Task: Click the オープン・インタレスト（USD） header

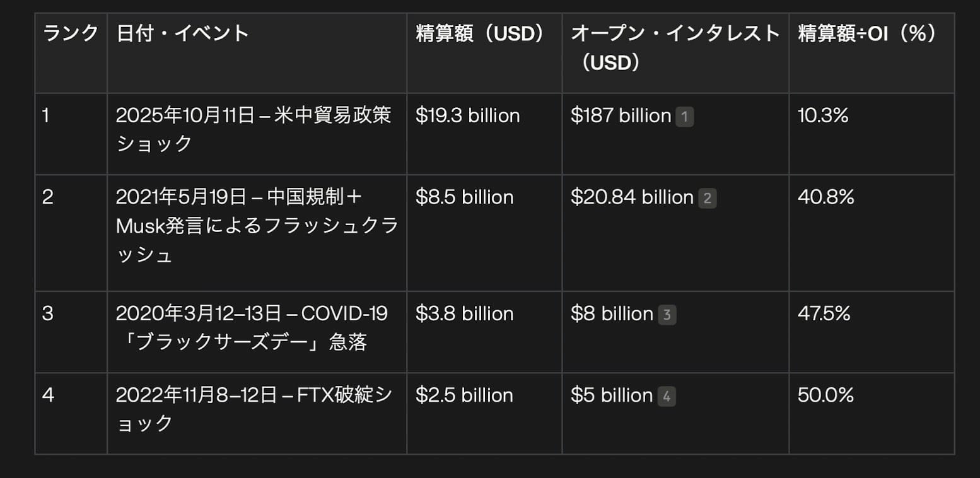Action: point(675,48)
